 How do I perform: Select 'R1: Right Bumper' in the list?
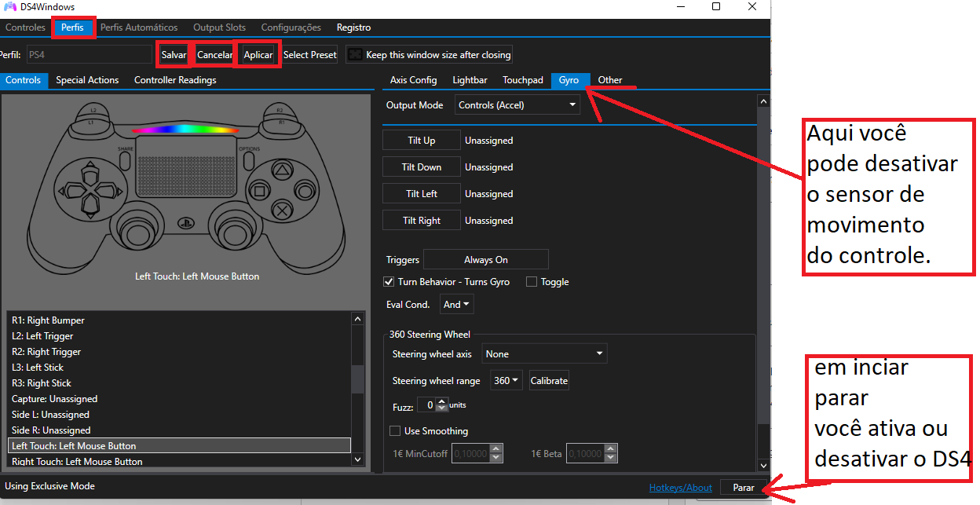coord(178,320)
